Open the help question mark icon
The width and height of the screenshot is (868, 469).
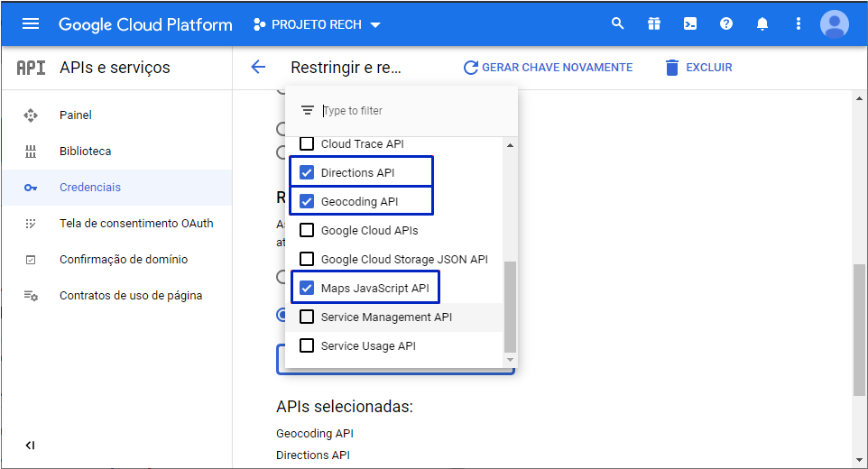726,24
